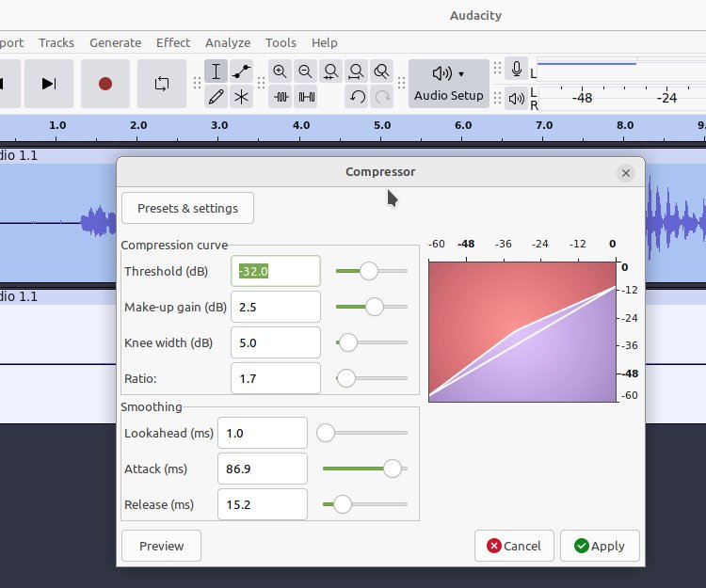Open the Analyze menu
706x588 pixels.
point(228,42)
